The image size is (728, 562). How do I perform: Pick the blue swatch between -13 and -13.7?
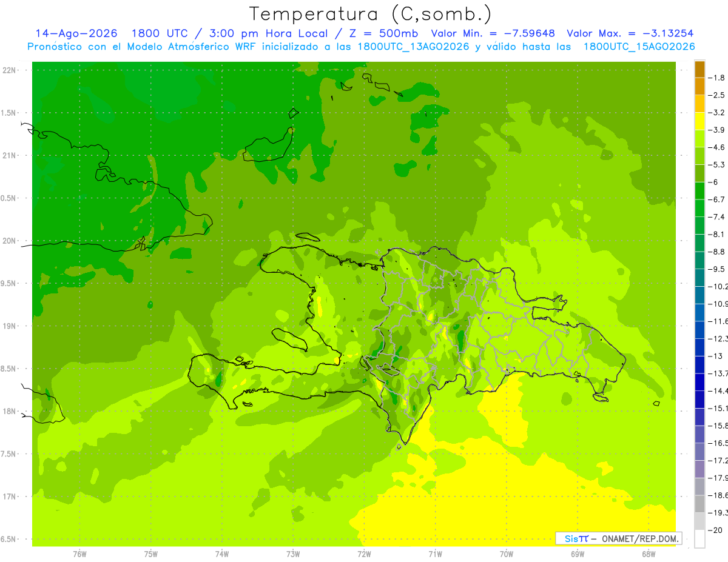tap(699, 364)
